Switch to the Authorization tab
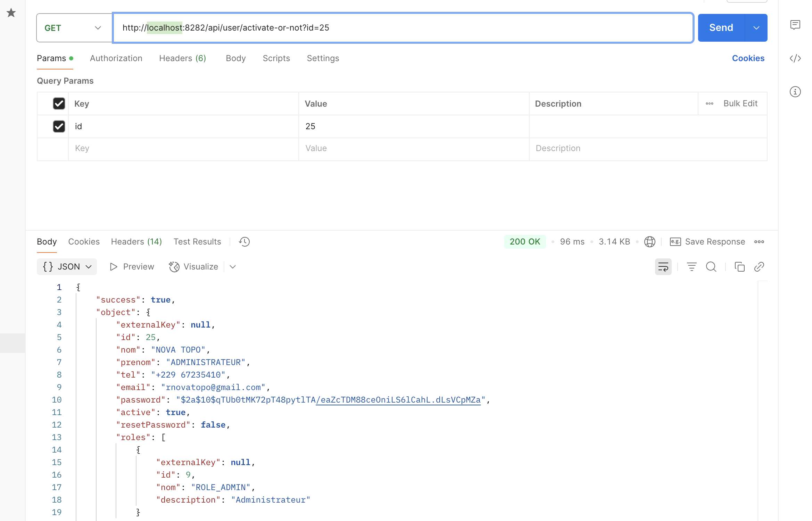This screenshot has width=812, height=521. tap(116, 58)
